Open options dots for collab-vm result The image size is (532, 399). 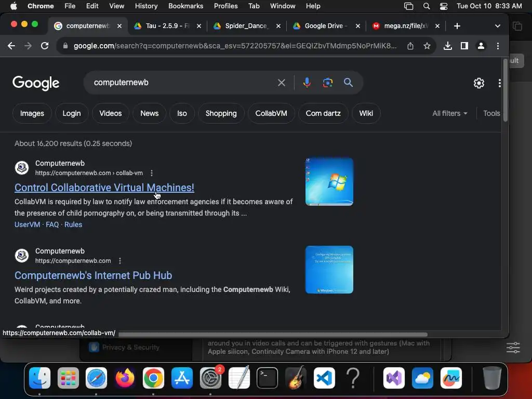click(x=152, y=173)
